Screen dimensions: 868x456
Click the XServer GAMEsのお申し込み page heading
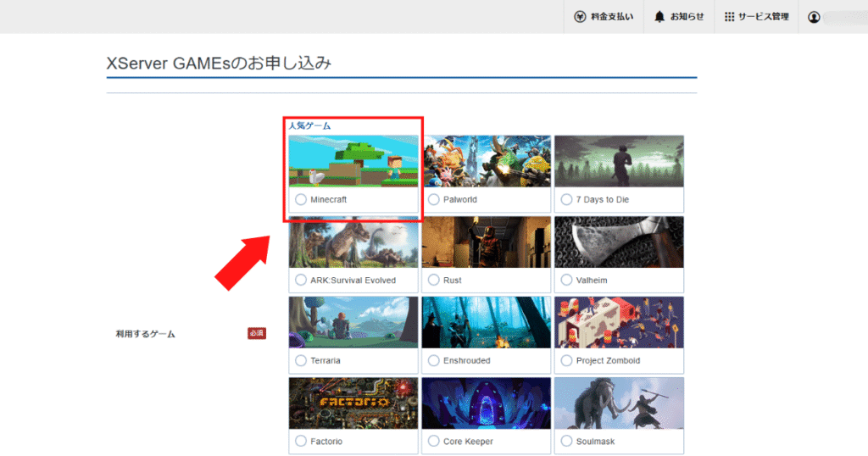(219, 63)
